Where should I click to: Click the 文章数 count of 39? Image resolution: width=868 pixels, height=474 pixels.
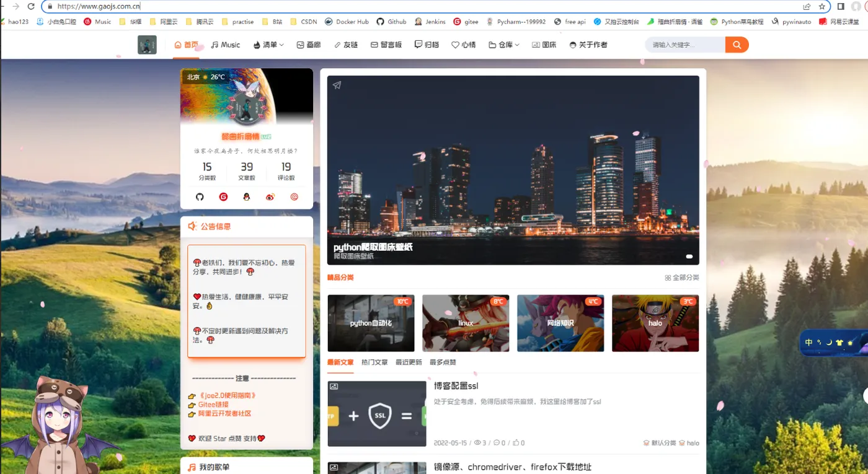tap(247, 167)
